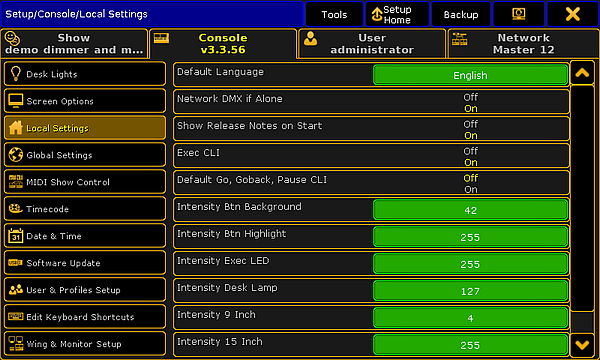Screen dimensions: 600x360
Task: Click the Global Settings globe icon
Action: click(16, 155)
